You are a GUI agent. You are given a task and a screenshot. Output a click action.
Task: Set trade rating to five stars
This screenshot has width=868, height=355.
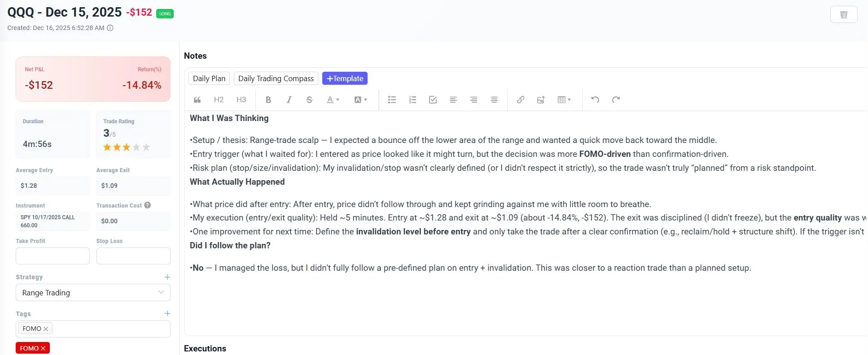146,147
